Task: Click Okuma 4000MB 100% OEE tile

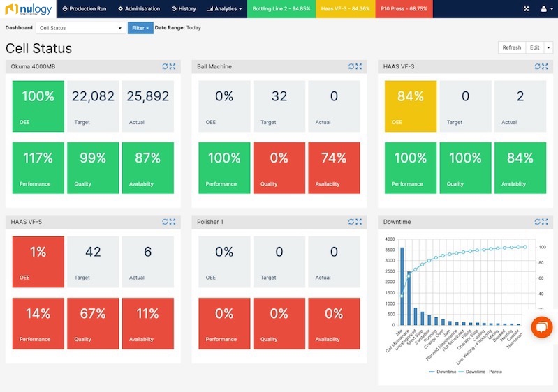Action: [38, 106]
